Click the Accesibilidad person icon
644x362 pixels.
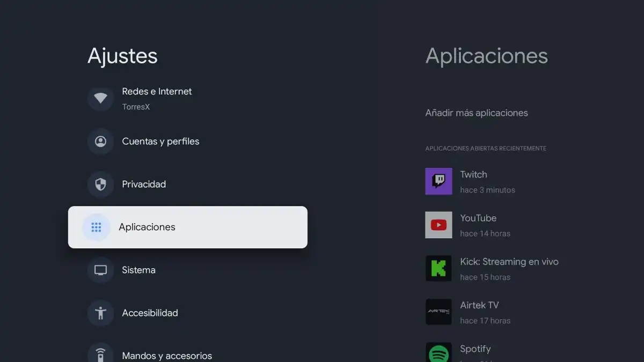click(x=100, y=313)
